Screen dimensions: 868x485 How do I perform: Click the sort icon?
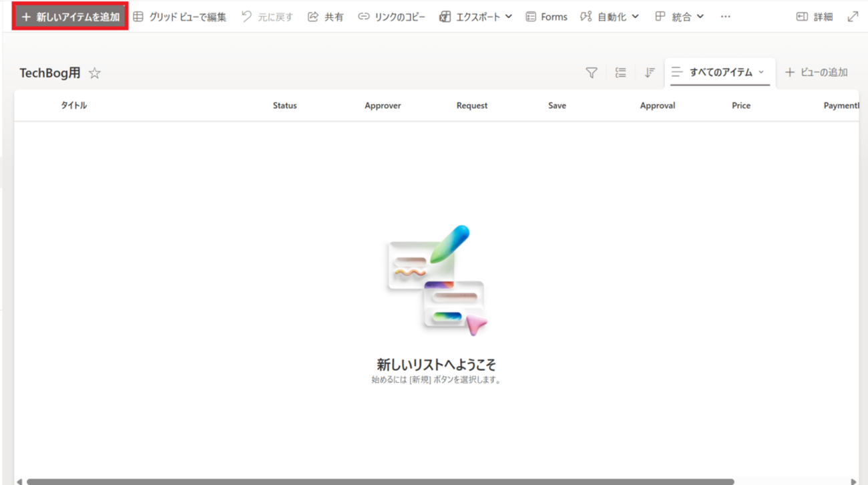[650, 73]
